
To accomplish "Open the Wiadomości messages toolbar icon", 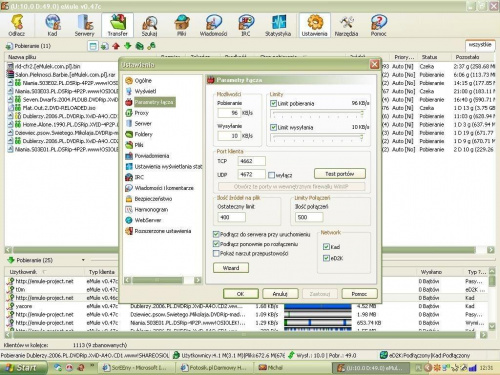I will point(213,25).
